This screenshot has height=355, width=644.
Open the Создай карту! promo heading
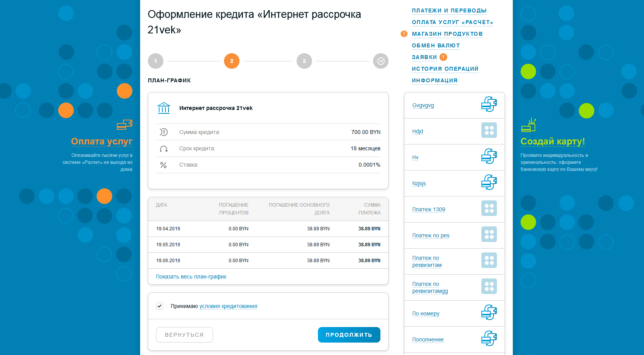(553, 141)
